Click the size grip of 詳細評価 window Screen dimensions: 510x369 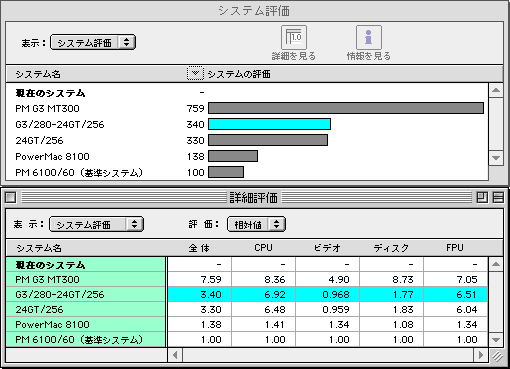point(497,356)
